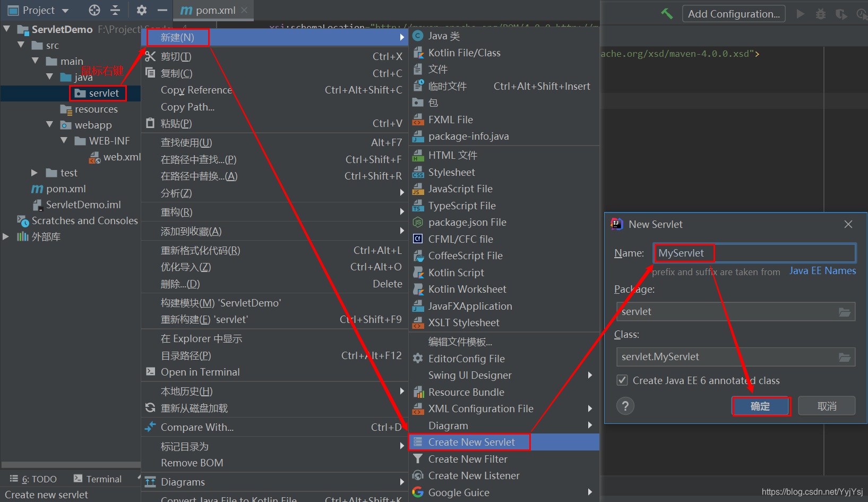The image size is (868, 502).
Task: Click the Debug bug icon
Action: pyautogui.click(x=821, y=14)
